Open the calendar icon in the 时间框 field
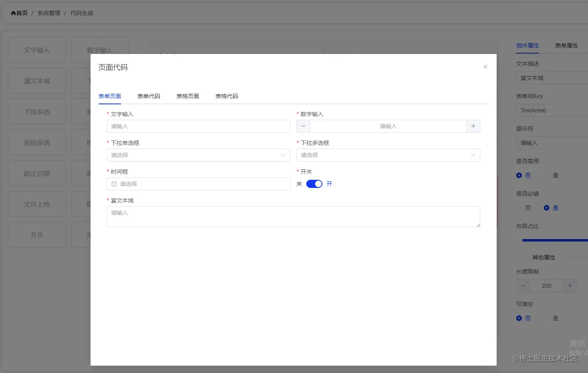The width and height of the screenshot is (588, 373). [114, 183]
